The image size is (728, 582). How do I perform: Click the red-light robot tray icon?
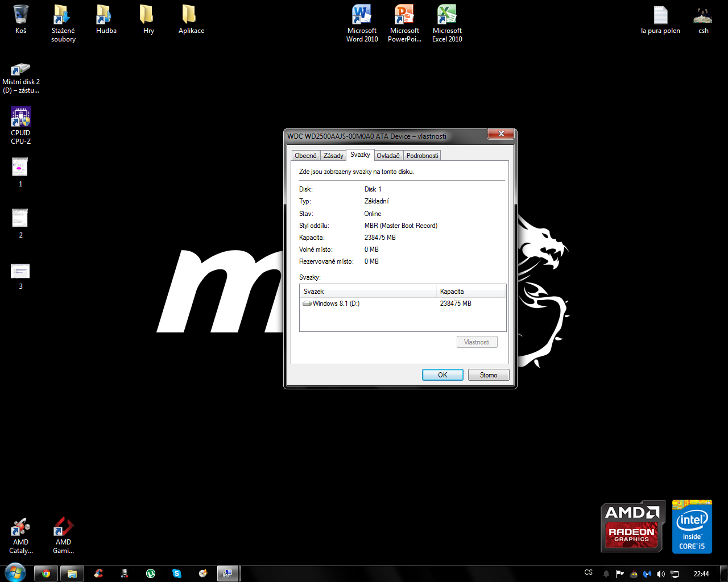pos(634,573)
